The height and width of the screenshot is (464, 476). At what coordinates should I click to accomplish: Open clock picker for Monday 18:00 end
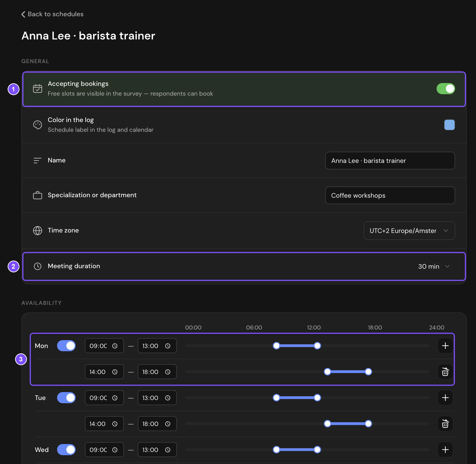pos(168,372)
